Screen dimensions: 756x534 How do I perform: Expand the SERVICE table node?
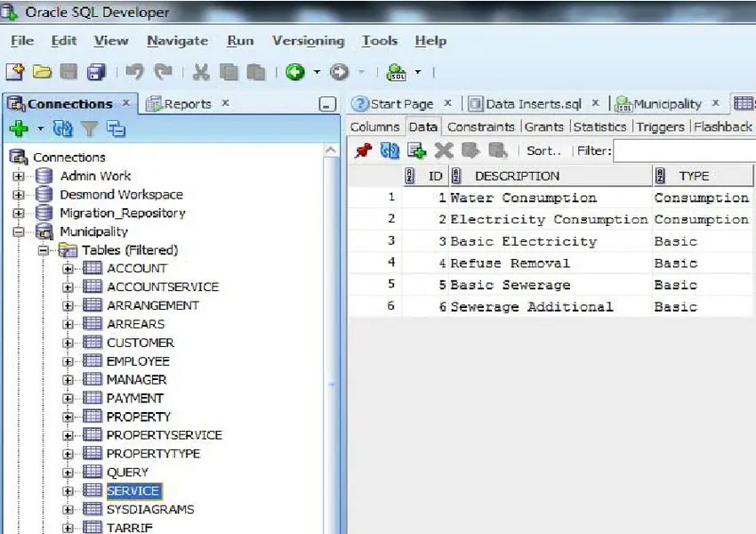coord(68,491)
